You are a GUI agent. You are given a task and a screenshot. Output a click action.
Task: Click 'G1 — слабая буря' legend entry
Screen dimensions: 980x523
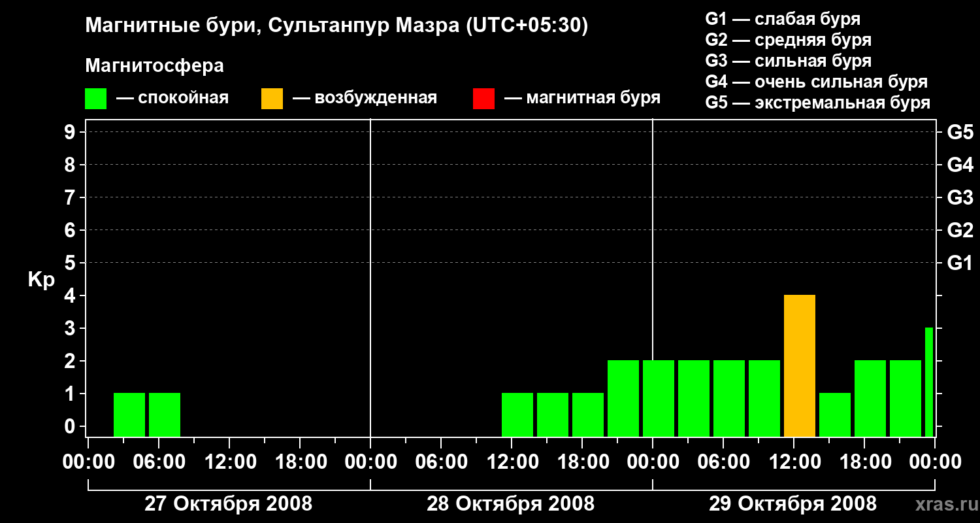(783, 19)
